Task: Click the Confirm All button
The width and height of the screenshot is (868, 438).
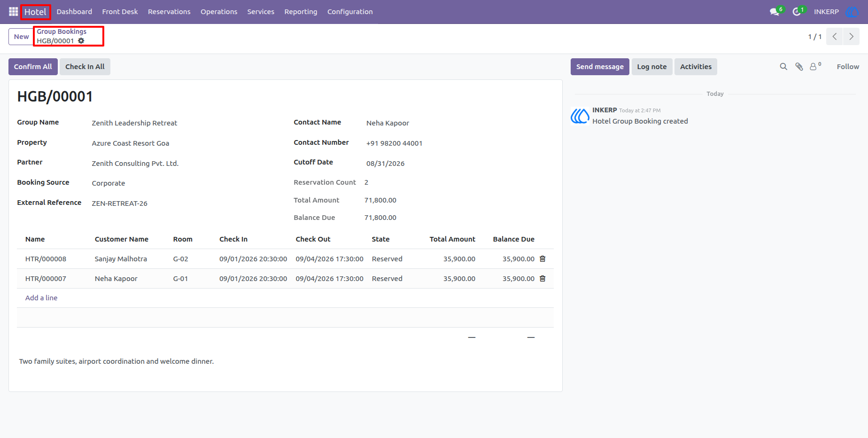Action: pos(33,67)
